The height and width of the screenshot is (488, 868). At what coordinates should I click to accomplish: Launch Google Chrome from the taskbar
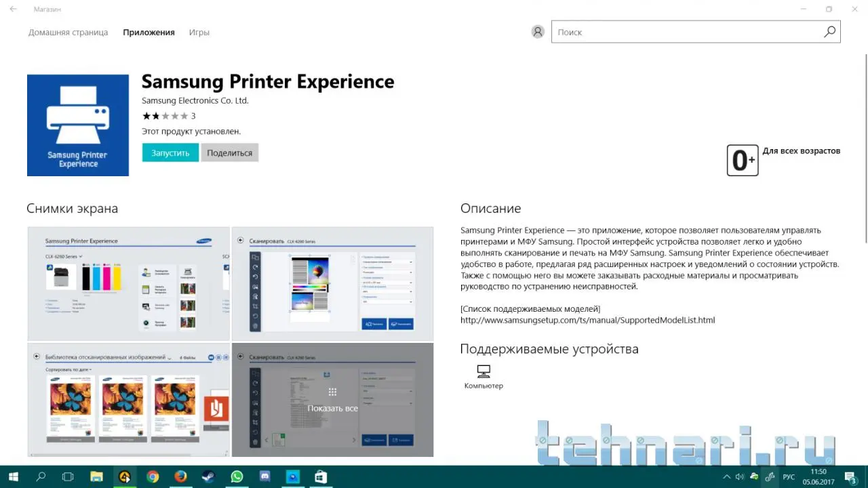tap(153, 476)
